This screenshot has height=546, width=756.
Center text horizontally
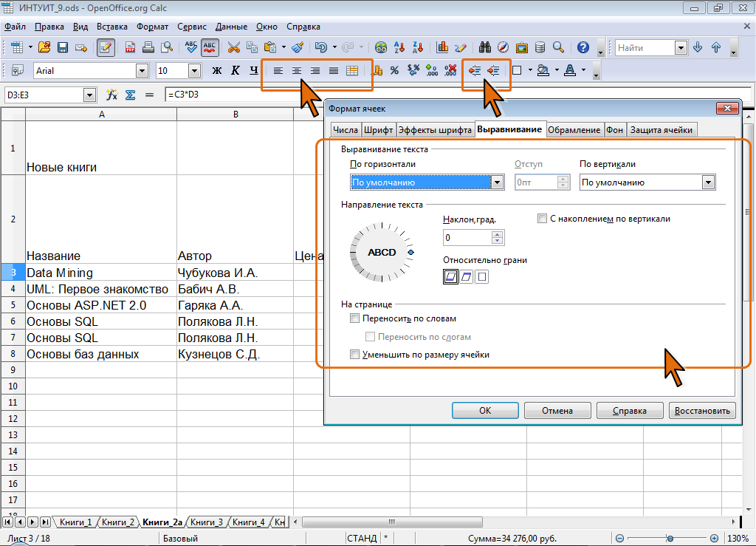click(297, 70)
